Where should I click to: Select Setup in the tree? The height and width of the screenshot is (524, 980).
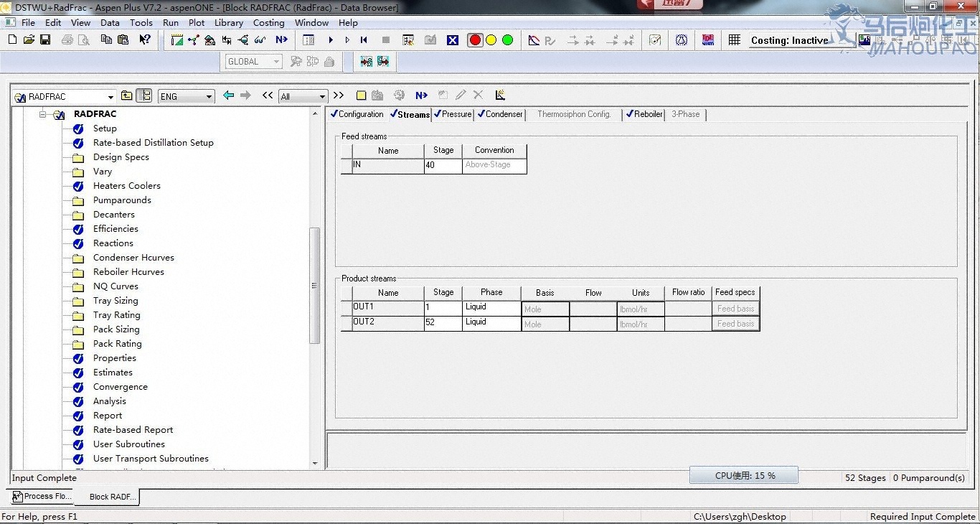[105, 128]
